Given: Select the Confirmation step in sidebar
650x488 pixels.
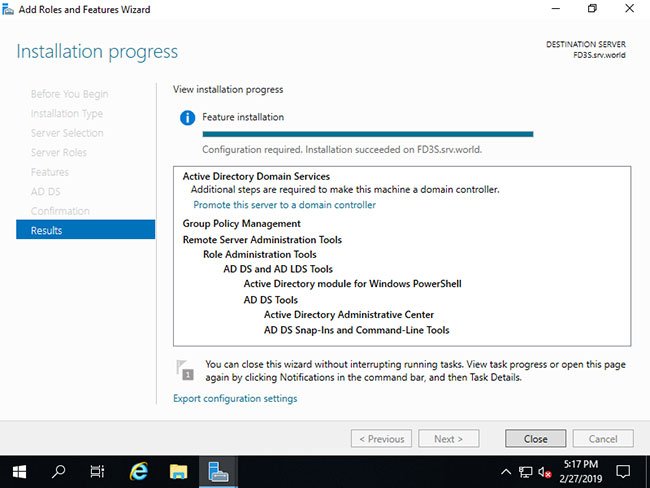Looking at the screenshot, I should [60, 211].
